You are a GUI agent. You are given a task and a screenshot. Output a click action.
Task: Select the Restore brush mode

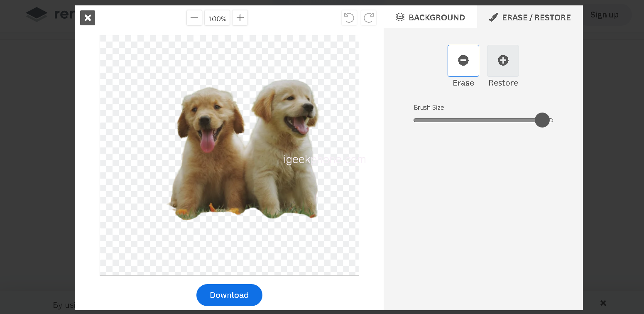pyautogui.click(x=503, y=61)
